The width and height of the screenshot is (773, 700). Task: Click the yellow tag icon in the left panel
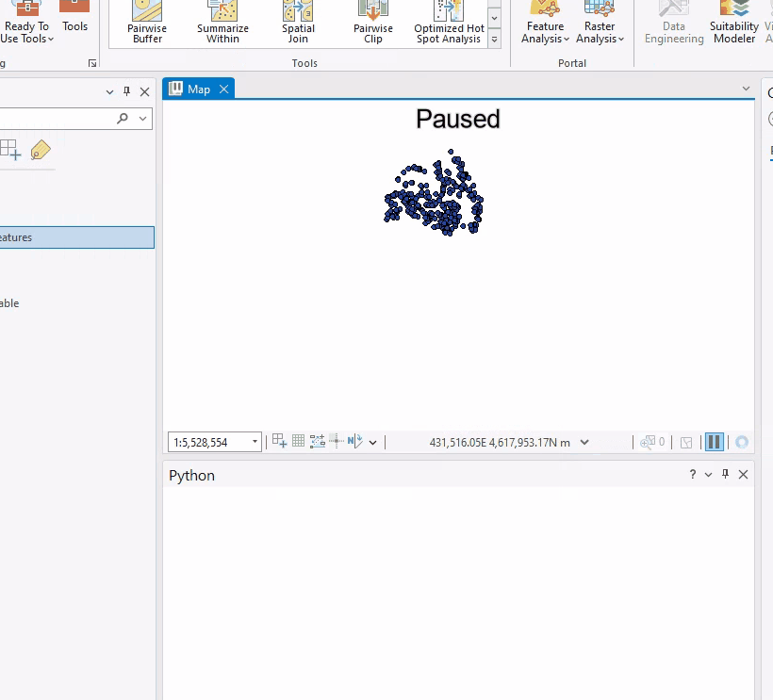[41, 150]
